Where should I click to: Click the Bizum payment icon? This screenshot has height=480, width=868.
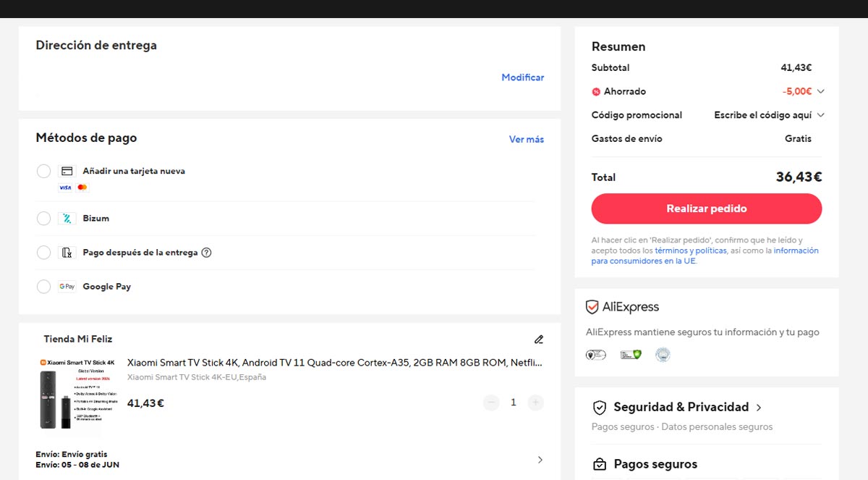[67, 219]
